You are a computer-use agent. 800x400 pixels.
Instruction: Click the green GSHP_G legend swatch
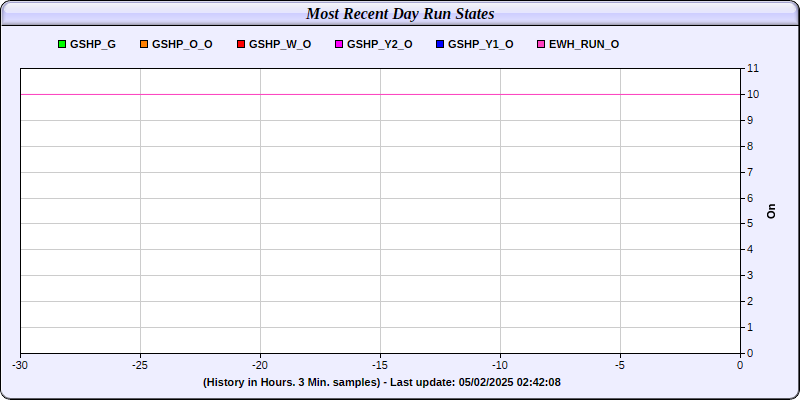click(62, 44)
